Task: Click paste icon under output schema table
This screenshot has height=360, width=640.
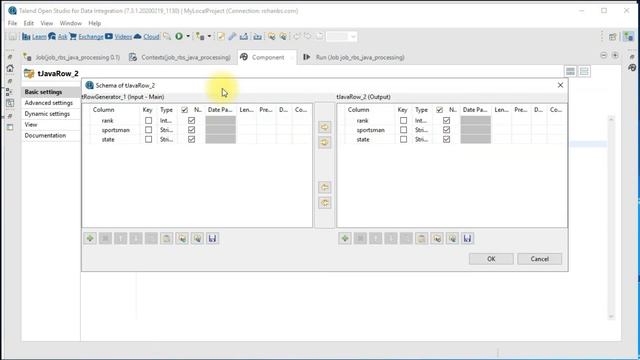Action: coord(421,238)
